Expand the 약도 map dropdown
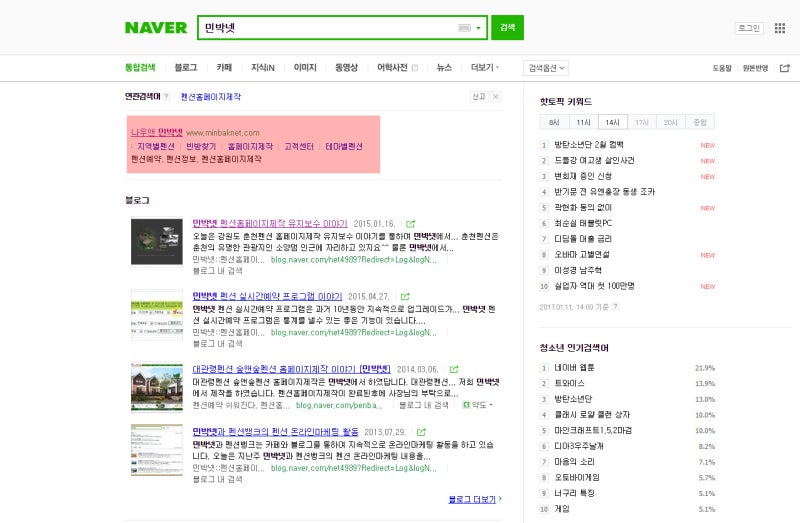Screen dimensions: 800x523 pos(478,405)
